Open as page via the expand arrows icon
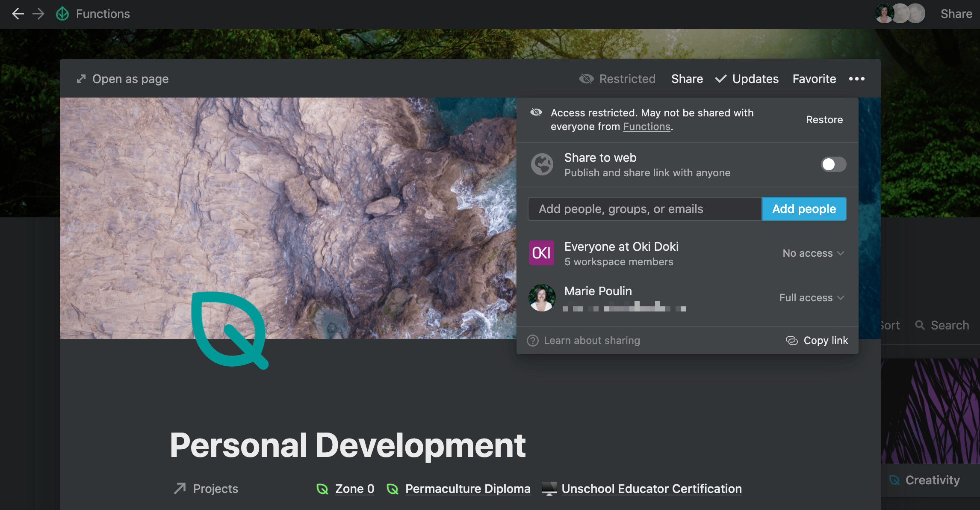The image size is (980, 510). click(x=81, y=79)
